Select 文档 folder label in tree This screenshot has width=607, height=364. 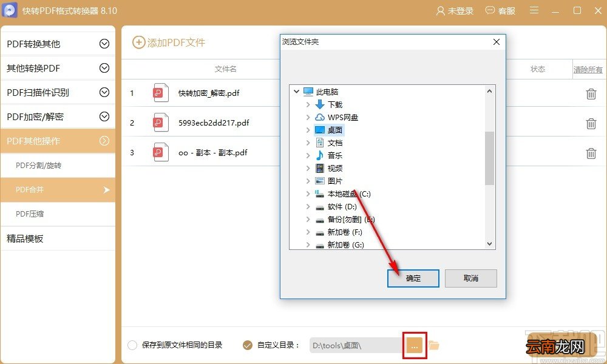click(335, 143)
